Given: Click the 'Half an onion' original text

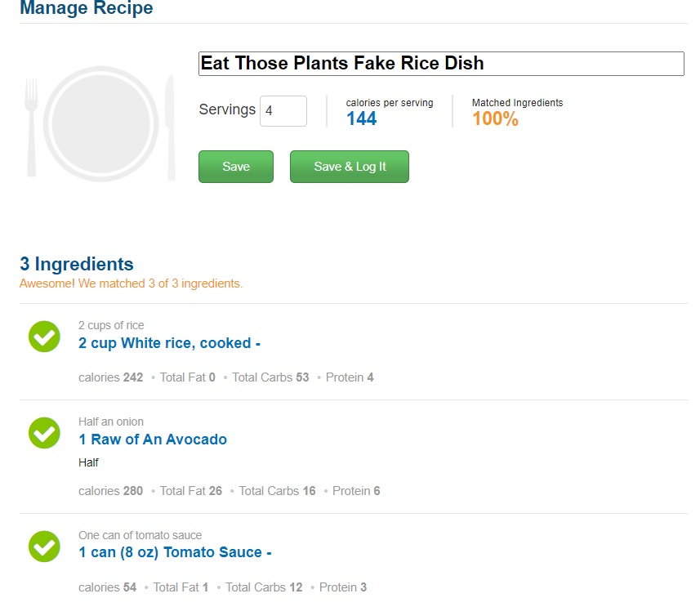Looking at the screenshot, I should pos(111,422).
